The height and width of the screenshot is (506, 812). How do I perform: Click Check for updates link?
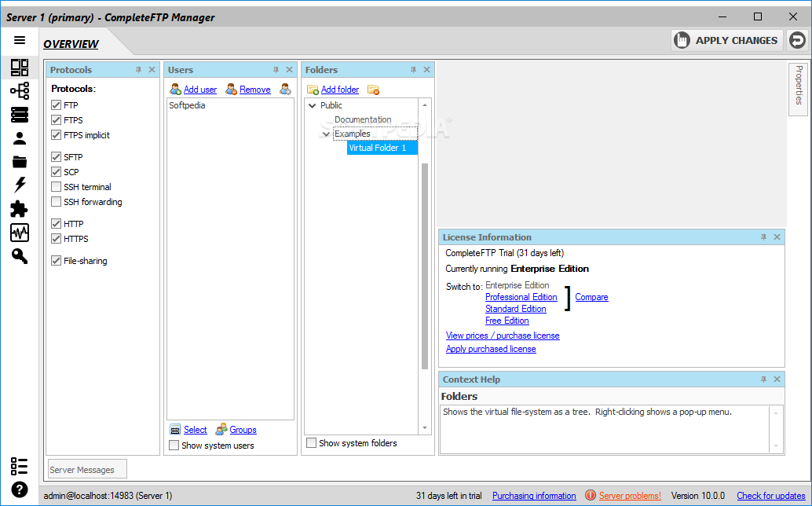coord(771,496)
